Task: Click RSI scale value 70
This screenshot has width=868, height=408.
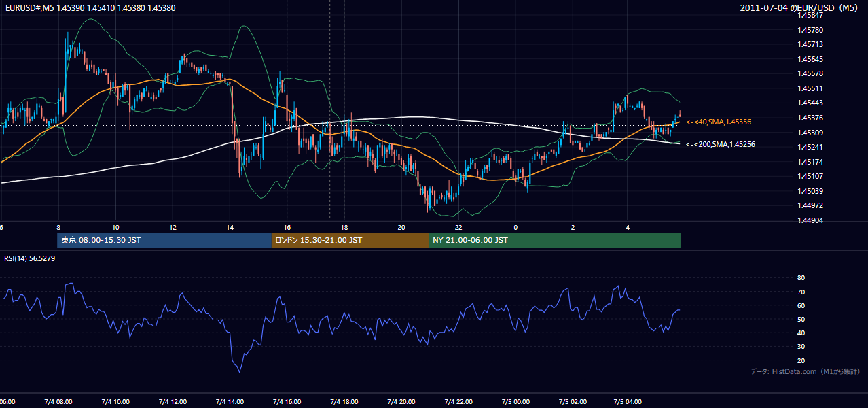Action: [801, 292]
